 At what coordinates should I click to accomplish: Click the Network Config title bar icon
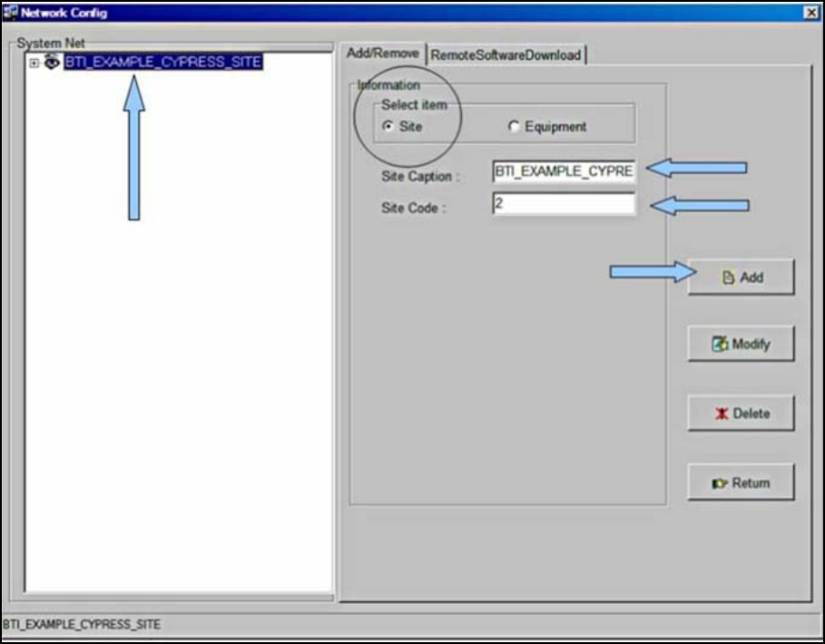tap(10, 13)
